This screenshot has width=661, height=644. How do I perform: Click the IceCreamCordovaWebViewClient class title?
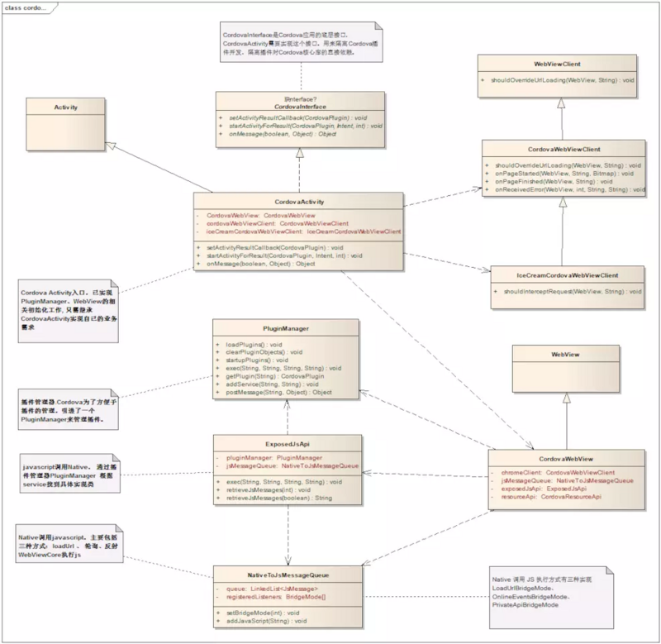coord(567,275)
